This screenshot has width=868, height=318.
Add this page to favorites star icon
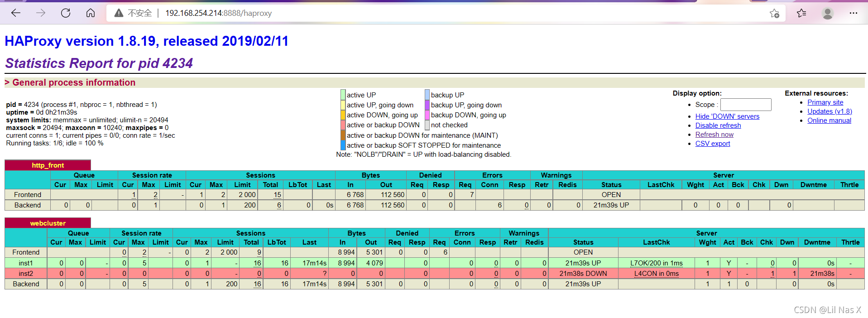point(774,13)
